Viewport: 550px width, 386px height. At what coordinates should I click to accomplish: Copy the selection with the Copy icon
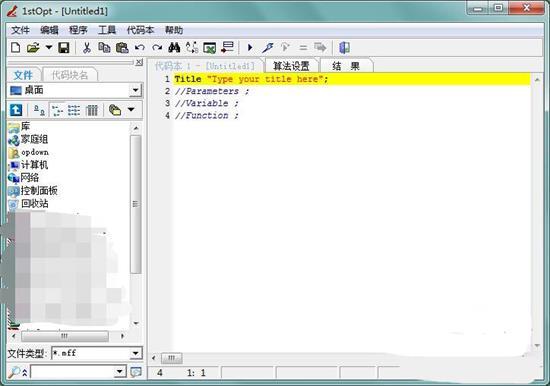point(104,47)
